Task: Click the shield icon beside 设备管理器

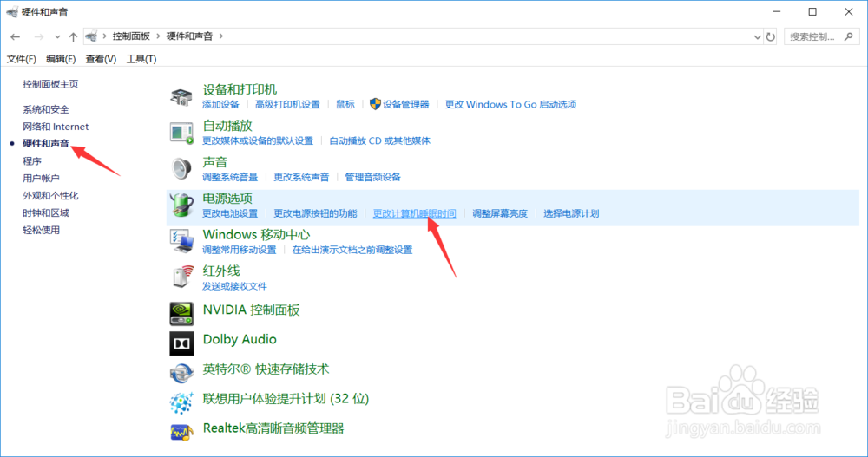Action: (375, 104)
